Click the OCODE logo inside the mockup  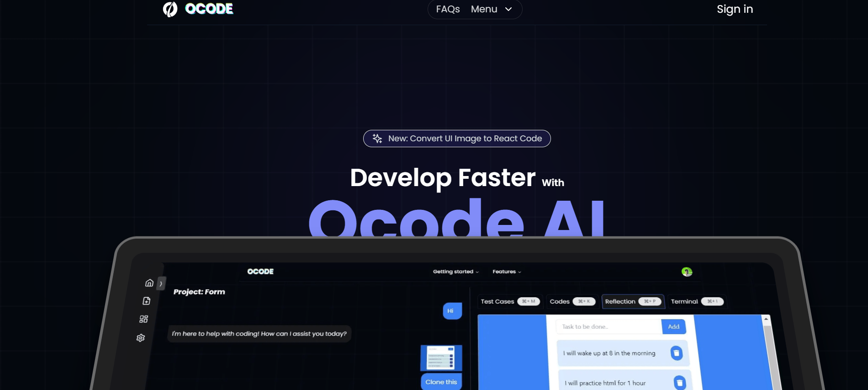260,272
